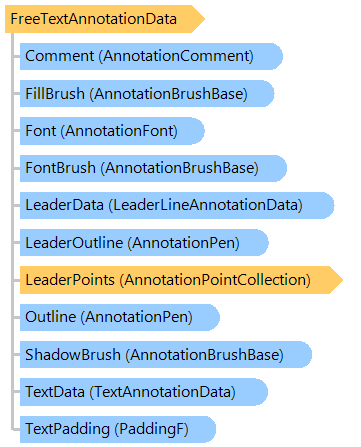
Task: Click the PaddingF type label
Action: (152, 429)
